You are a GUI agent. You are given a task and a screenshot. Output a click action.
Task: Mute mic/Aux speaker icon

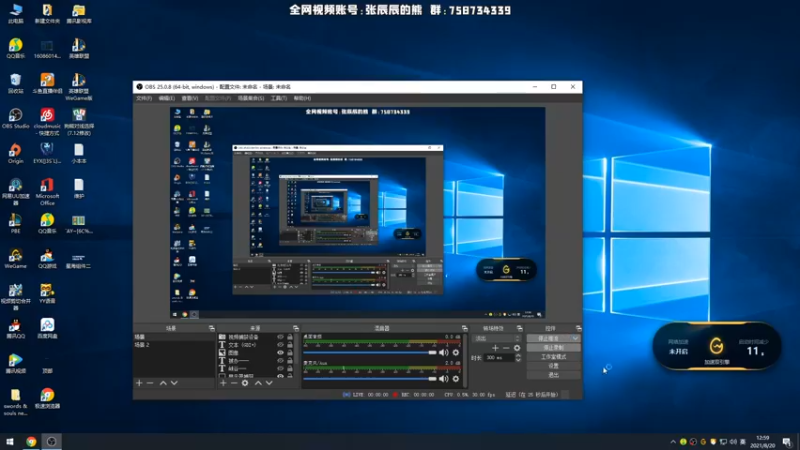point(443,379)
